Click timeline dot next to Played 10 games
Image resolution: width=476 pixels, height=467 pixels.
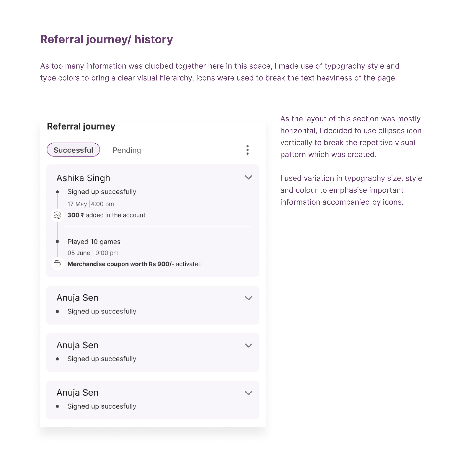click(x=57, y=242)
